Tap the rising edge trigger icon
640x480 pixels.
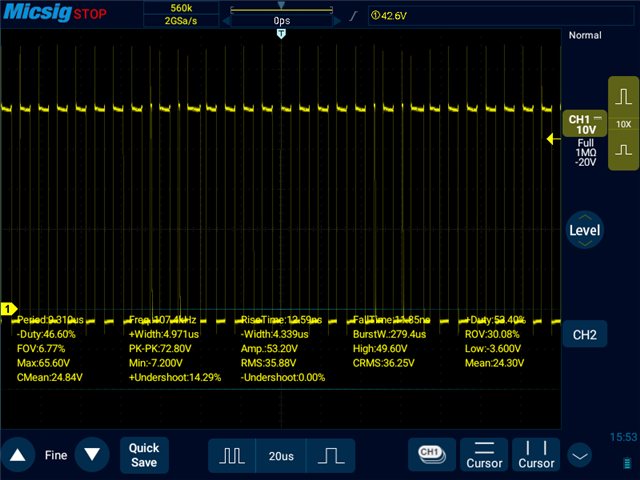click(353, 16)
